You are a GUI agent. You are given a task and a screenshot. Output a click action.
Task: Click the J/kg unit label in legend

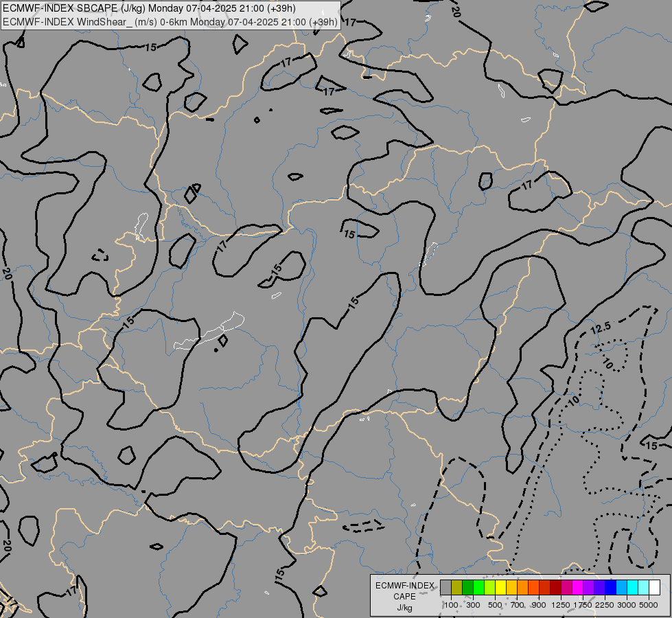click(x=404, y=608)
